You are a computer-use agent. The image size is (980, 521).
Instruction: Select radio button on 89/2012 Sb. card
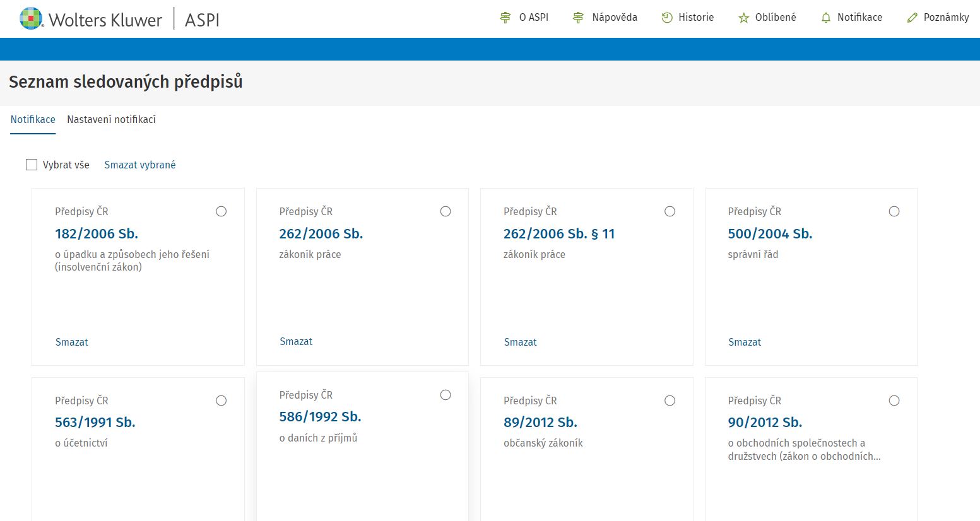(670, 401)
